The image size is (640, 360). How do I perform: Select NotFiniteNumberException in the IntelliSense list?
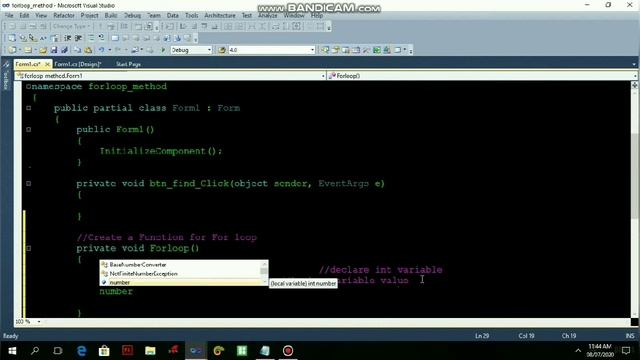click(143, 273)
